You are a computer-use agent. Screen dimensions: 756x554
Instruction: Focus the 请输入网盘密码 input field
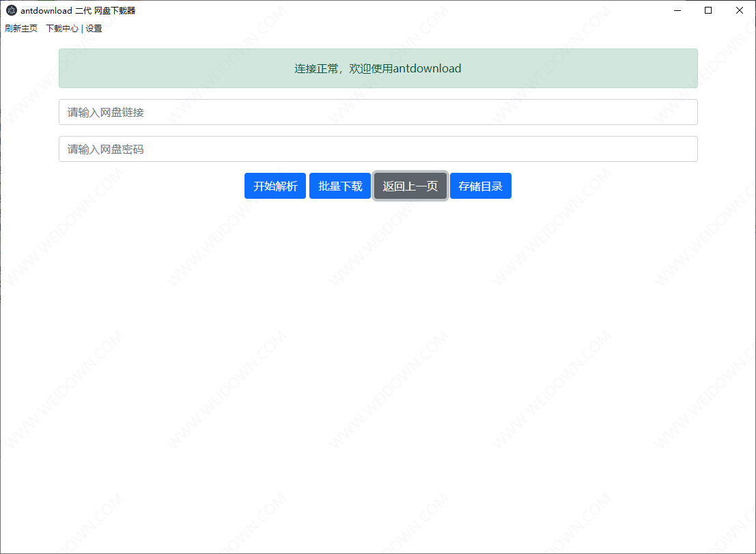(378, 149)
